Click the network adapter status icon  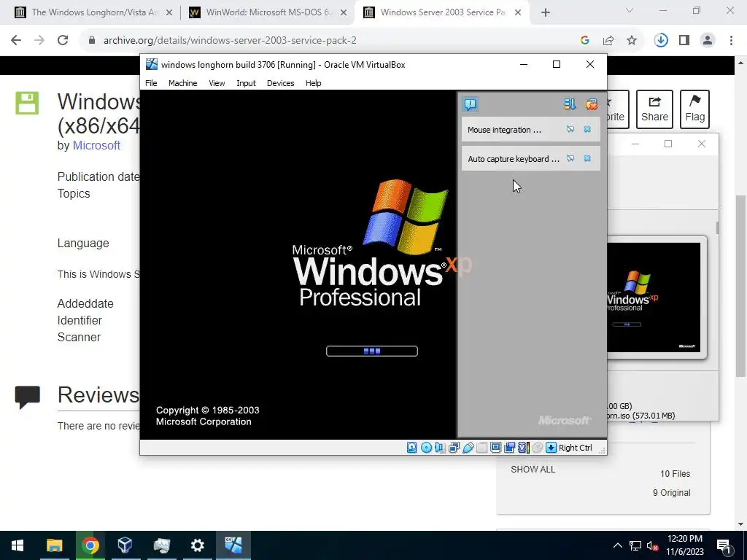(454, 448)
